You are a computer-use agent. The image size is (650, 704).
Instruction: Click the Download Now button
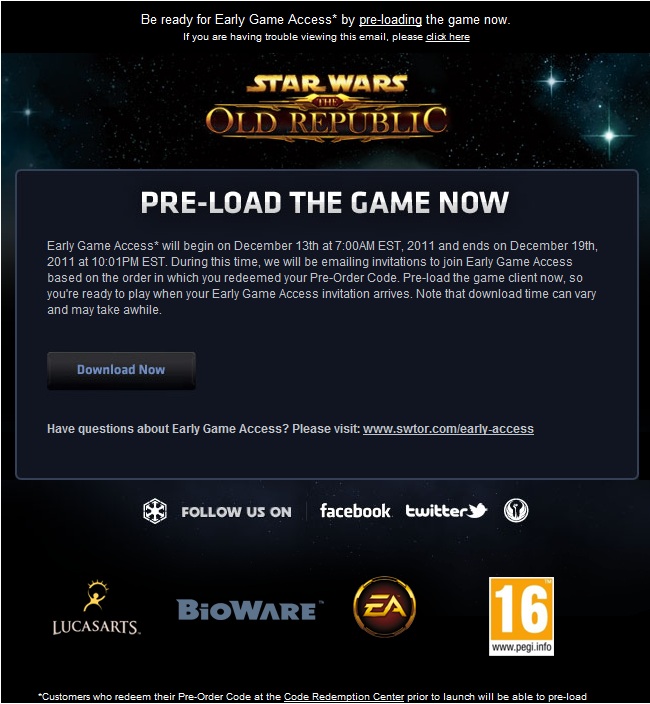click(x=121, y=370)
